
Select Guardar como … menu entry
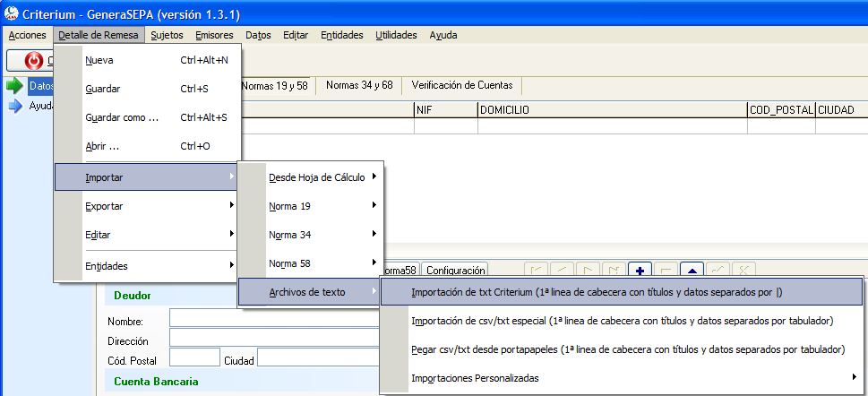pyautogui.click(x=148, y=118)
